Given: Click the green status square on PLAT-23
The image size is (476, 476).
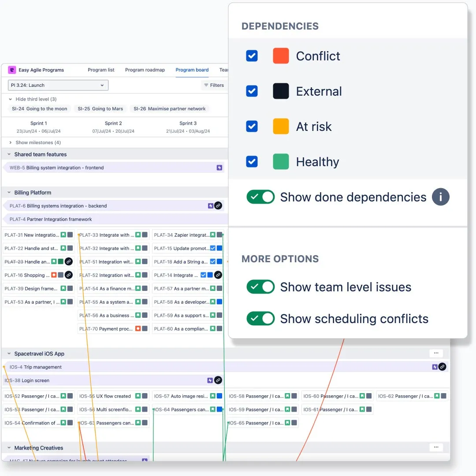Looking at the screenshot, I should pos(61,261).
